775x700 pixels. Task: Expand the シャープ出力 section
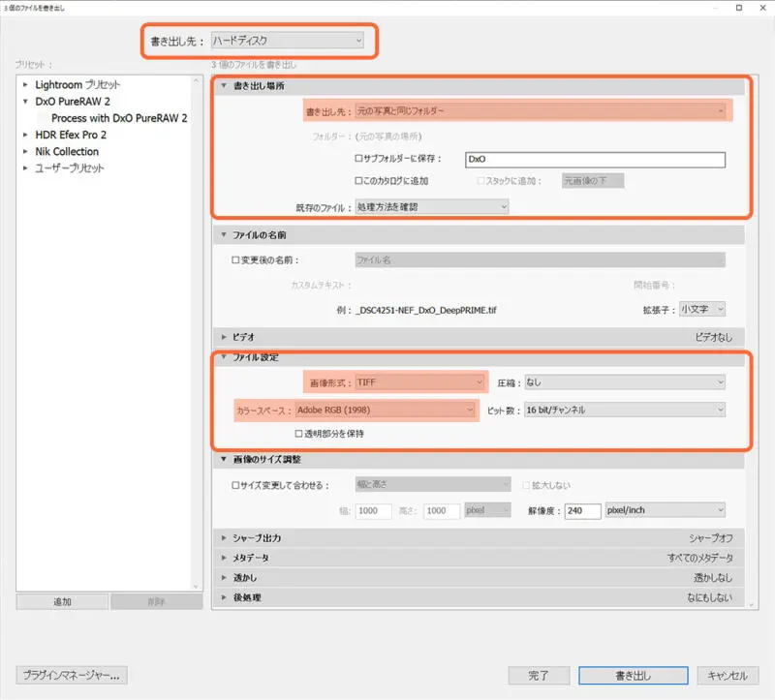coord(224,537)
